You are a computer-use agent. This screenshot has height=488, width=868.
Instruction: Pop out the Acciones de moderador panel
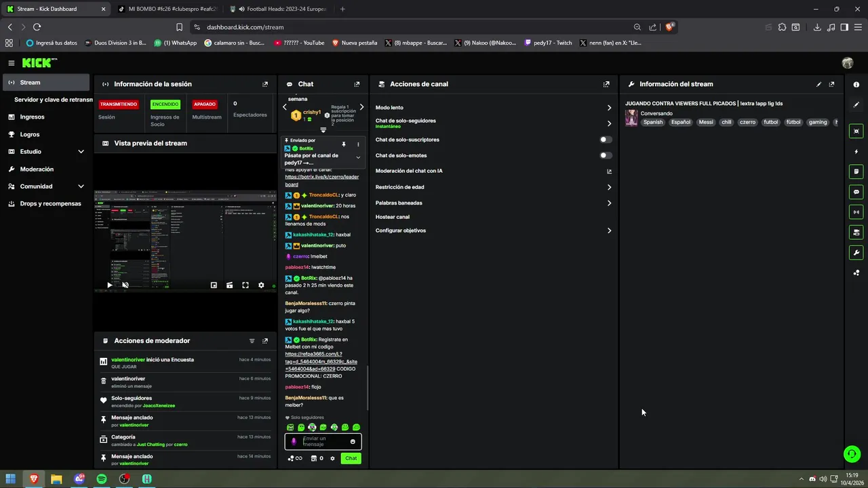click(x=265, y=341)
